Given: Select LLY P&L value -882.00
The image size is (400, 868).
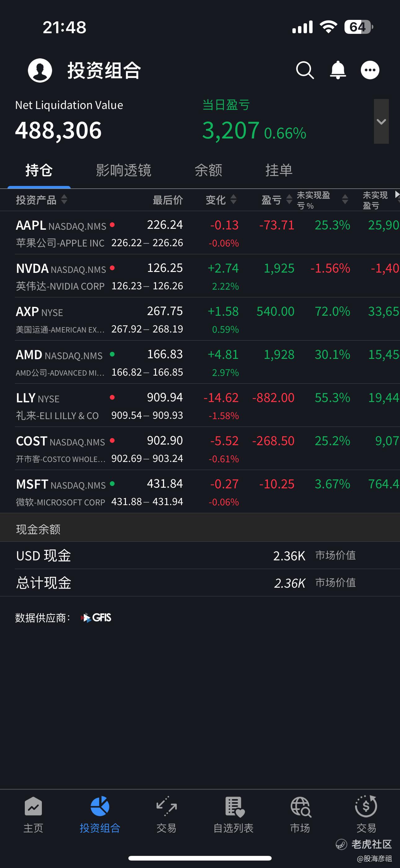Looking at the screenshot, I should pos(273,398).
